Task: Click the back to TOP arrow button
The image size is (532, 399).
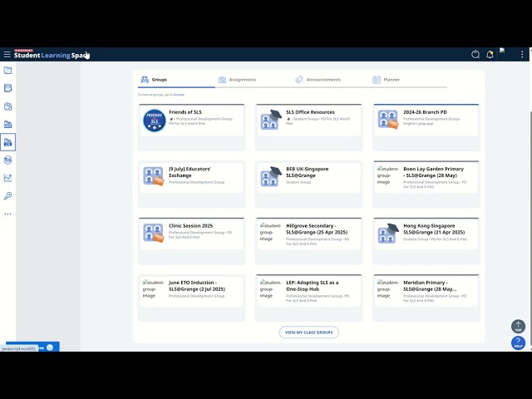Action: (x=518, y=327)
